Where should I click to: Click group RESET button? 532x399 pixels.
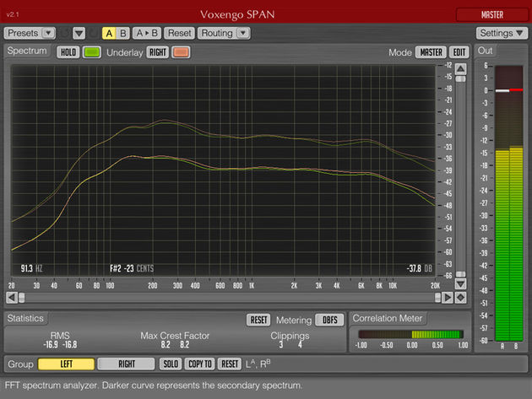tap(230, 364)
